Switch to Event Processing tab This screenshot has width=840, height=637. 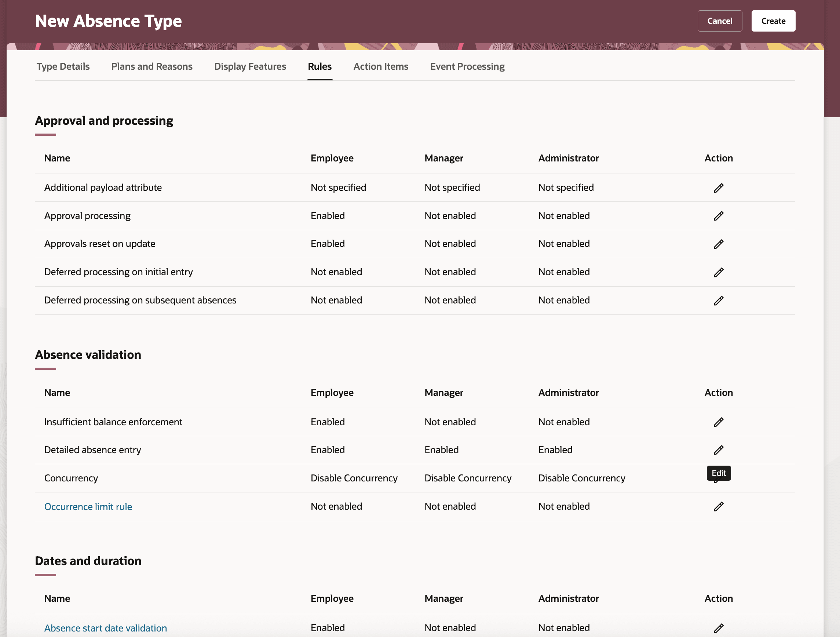coord(467,66)
